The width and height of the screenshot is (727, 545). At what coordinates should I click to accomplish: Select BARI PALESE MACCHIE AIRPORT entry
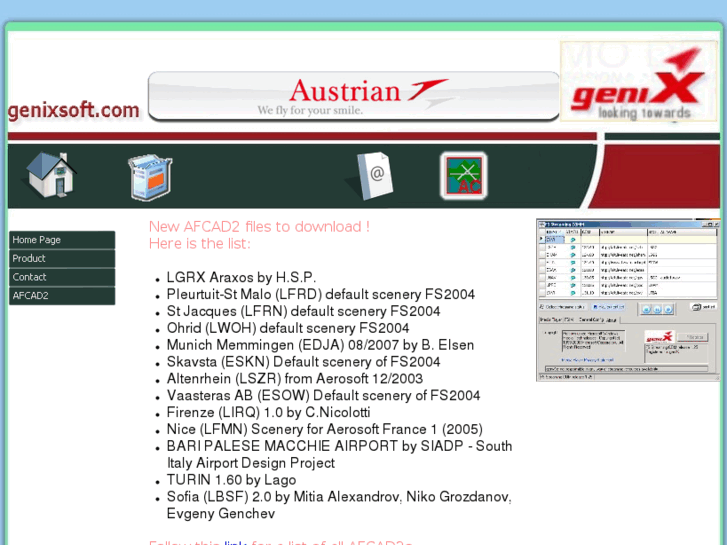(339, 454)
